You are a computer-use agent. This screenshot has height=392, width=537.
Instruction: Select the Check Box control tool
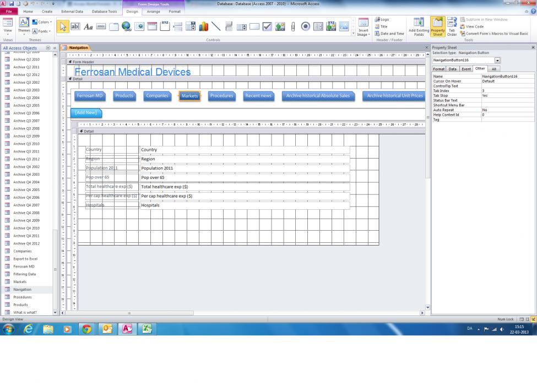point(267,27)
